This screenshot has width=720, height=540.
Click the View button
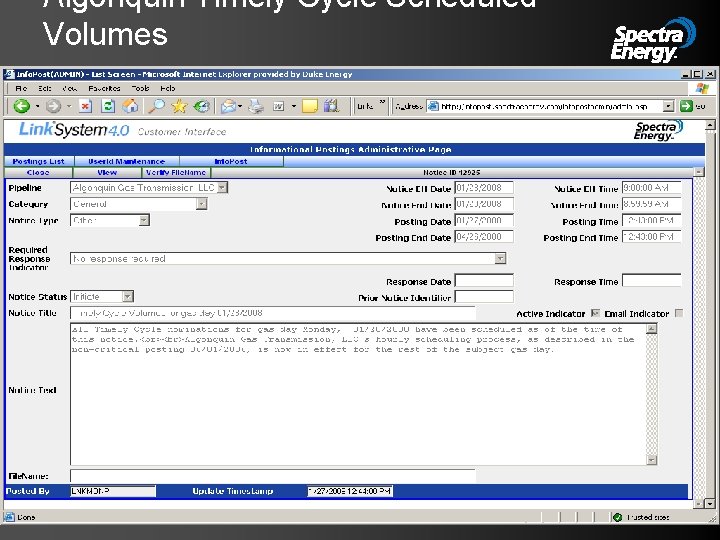coord(107,173)
